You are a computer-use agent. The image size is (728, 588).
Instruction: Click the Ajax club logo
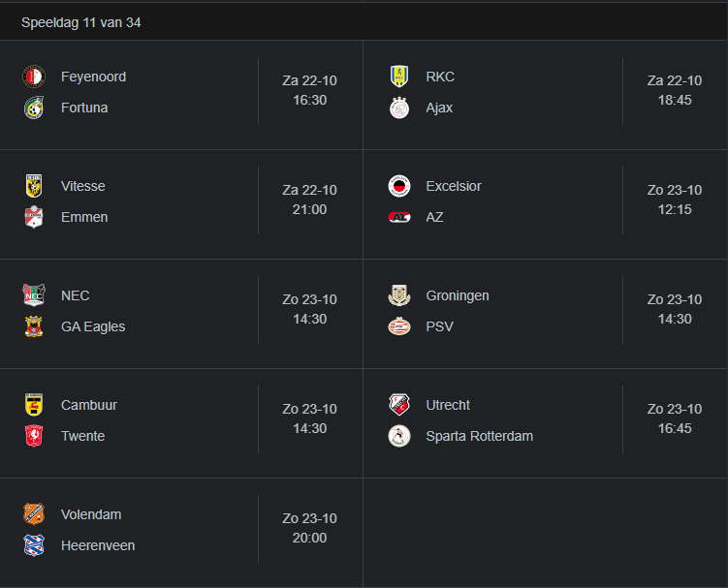point(398,108)
